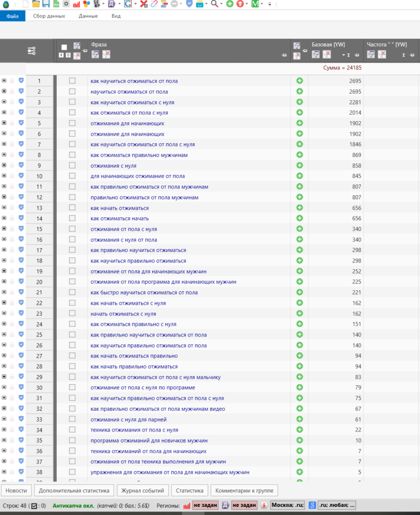
Task: Click the 'Москва; .ru;' Yandex region field
Action: coord(287,505)
